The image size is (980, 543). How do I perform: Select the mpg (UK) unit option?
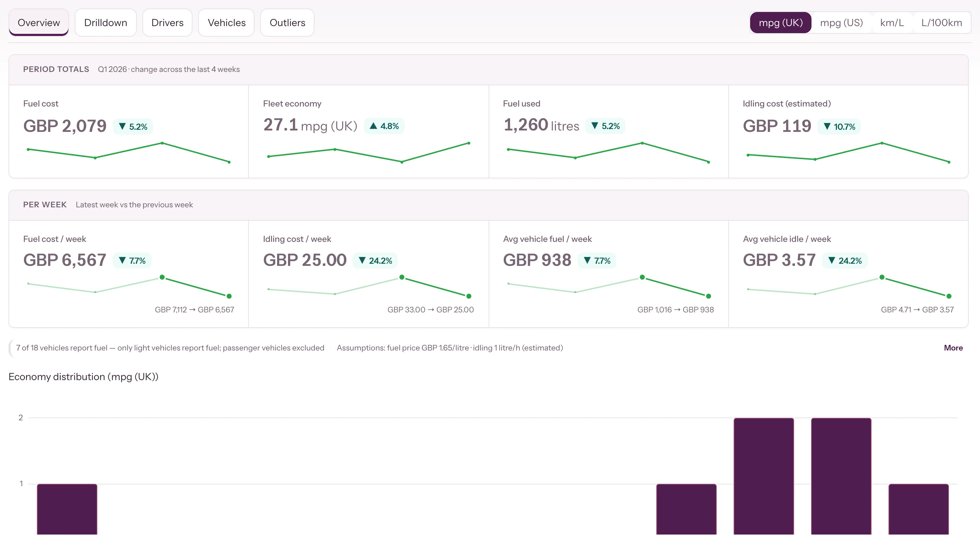780,23
